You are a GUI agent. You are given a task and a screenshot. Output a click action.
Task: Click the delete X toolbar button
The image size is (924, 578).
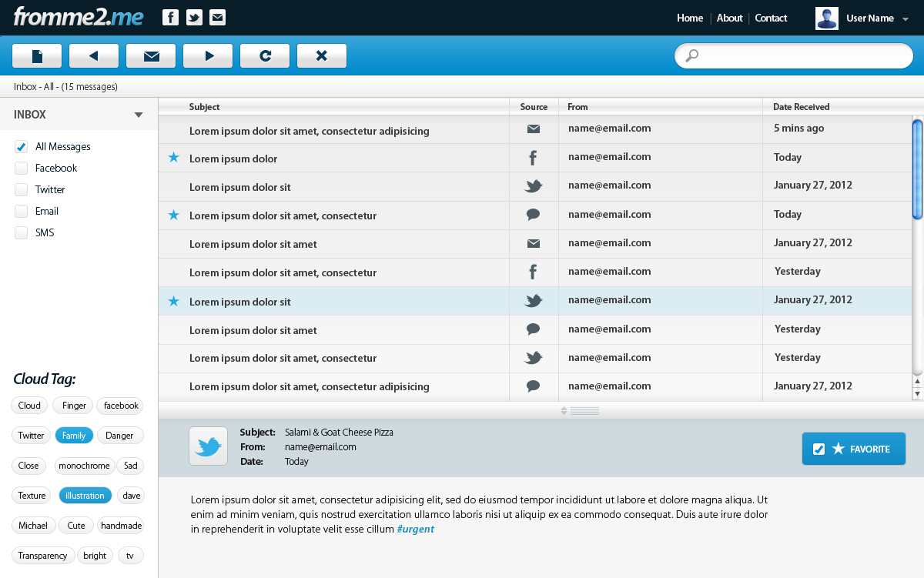[x=322, y=55]
